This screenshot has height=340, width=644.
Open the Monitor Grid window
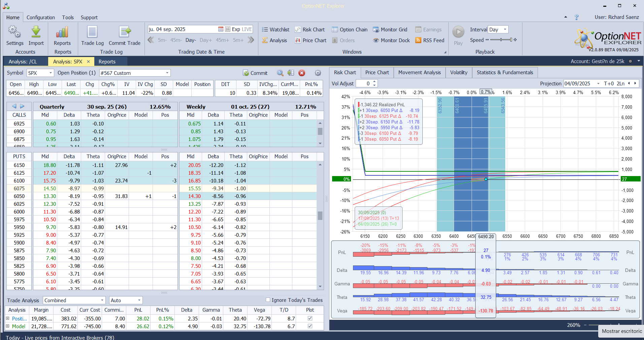coord(390,30)
